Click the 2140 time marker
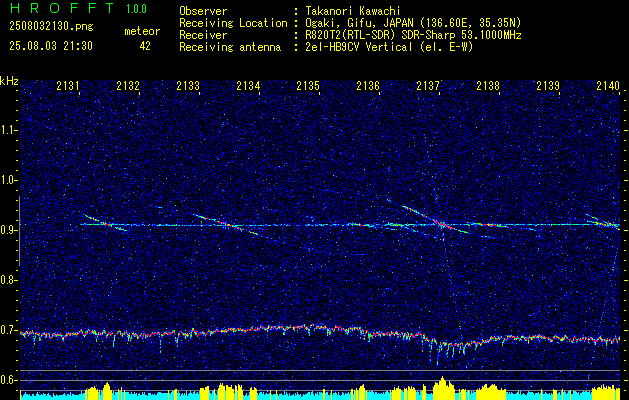This screenshot has width=629, height=400. point(608,85)
